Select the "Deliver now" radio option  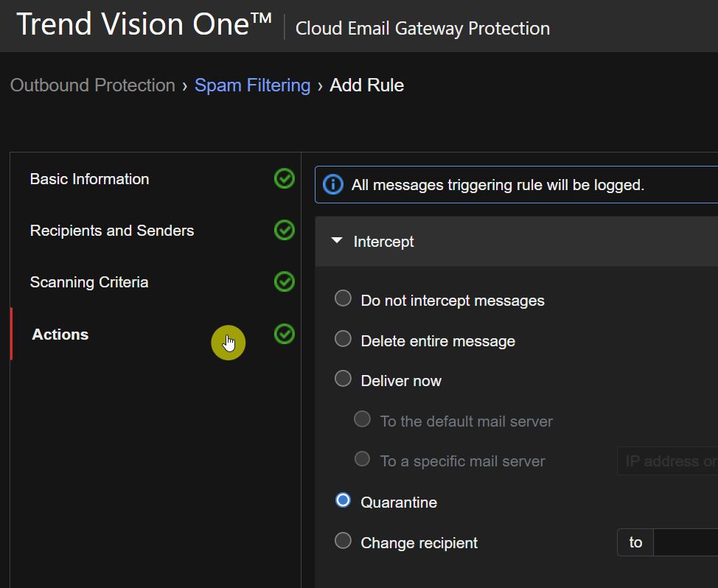pyautogui.click(x=343, y=379)
